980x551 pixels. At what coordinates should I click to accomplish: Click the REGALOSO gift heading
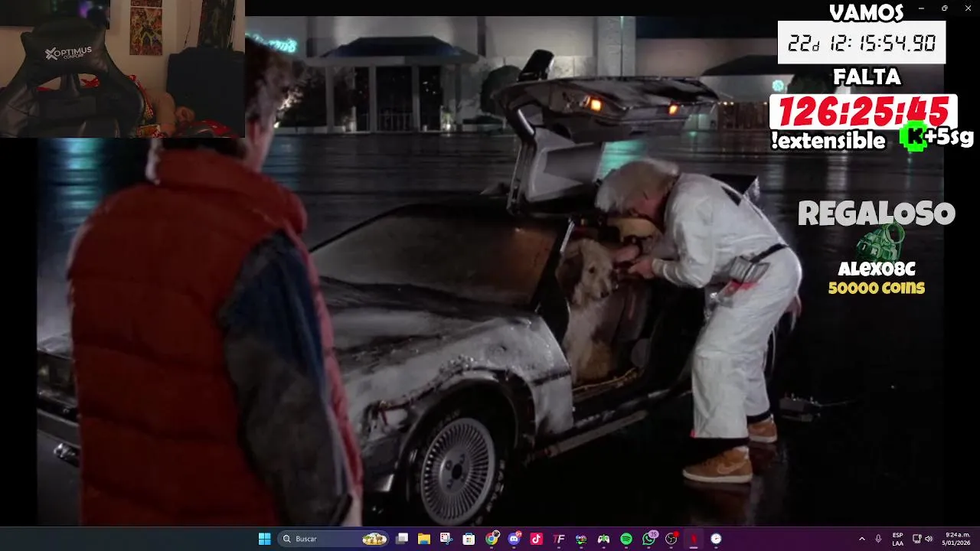tap(877, 214)
